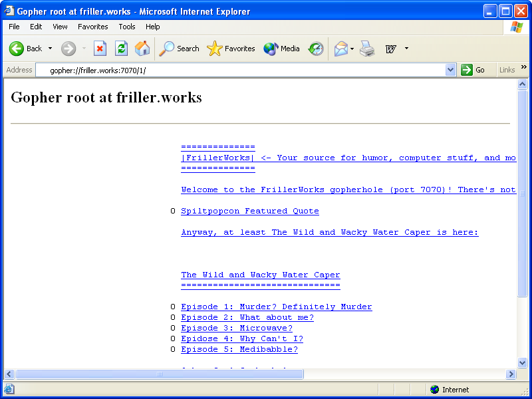This screenshot has height=399, width=532.
Task: Open the History clock icon
Action: (x=316, y=49)
